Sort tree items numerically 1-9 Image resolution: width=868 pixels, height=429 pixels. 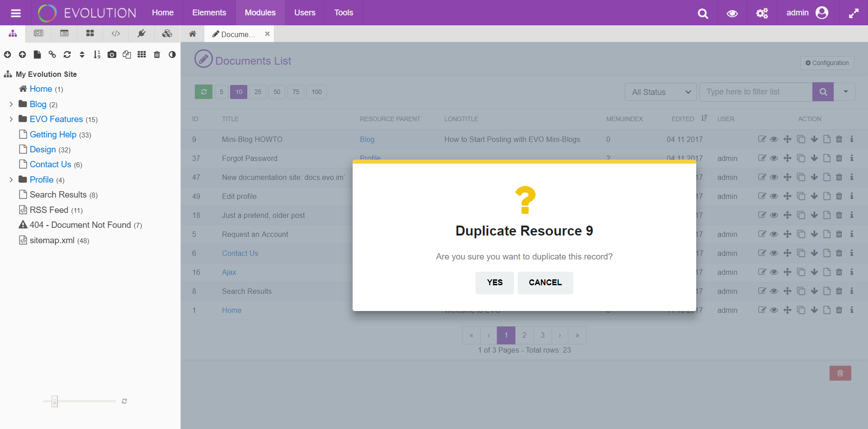point(97,54)
